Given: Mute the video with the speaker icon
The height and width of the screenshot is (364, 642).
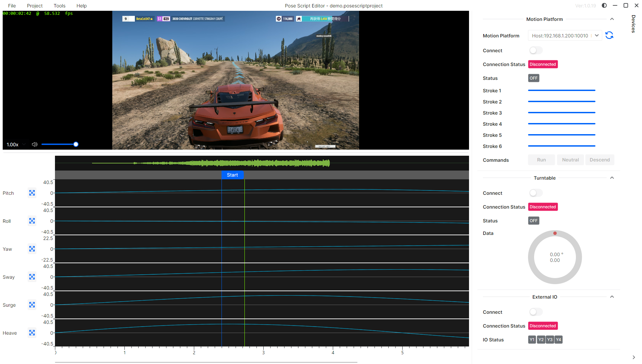Looking at the screenshot, I should click(x=34, y=144).
